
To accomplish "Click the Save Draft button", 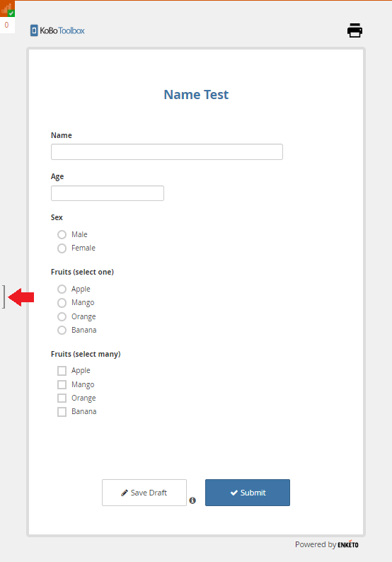I will [x=144, y=493].
